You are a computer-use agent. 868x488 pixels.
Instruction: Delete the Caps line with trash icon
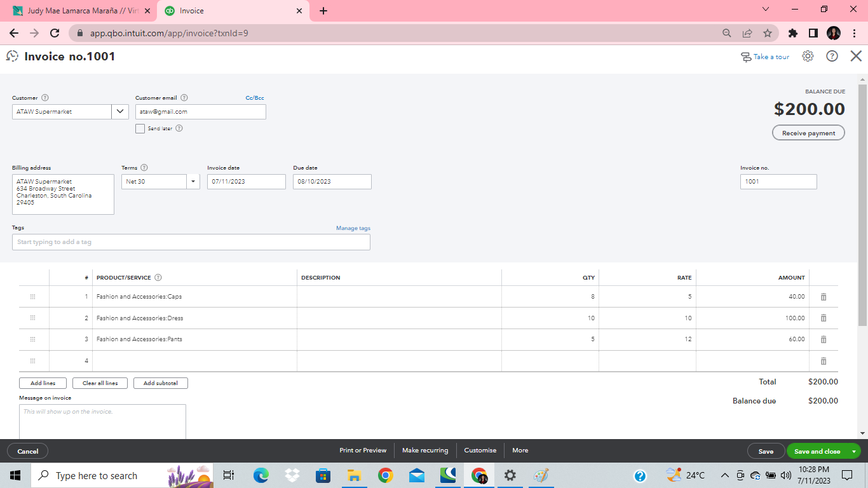click(824, 297)
